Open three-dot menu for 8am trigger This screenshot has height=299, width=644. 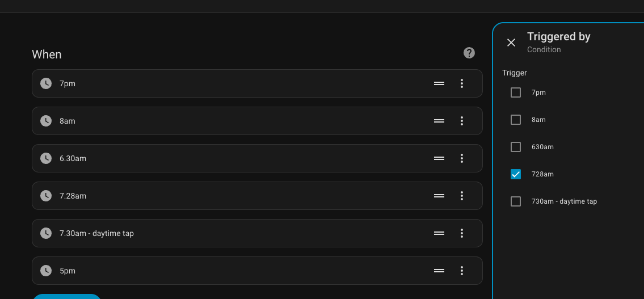tap(462, 121)
